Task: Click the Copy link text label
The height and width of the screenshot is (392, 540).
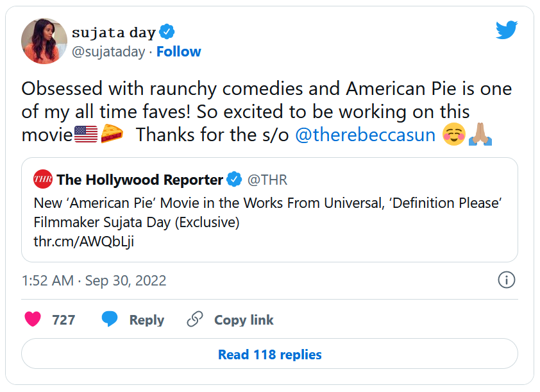Action: [244, 320]
